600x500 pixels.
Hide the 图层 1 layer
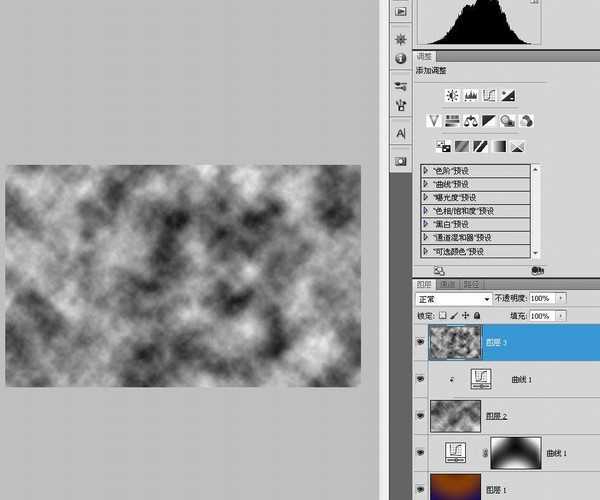(x=420, y=489)
